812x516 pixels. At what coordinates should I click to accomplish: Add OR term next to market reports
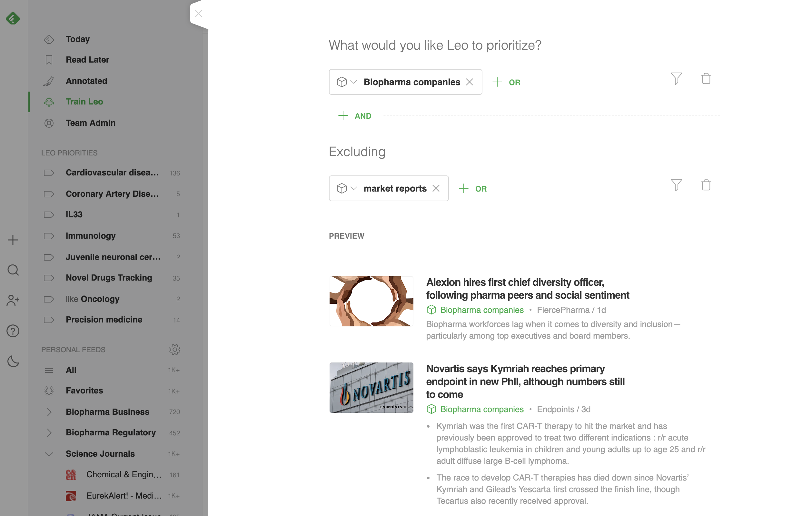click(473, 189)
